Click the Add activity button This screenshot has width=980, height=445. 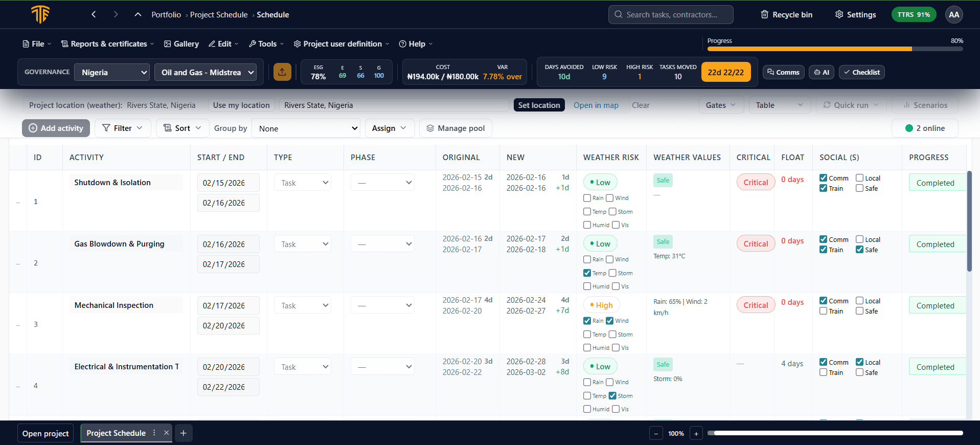point(56,128)
